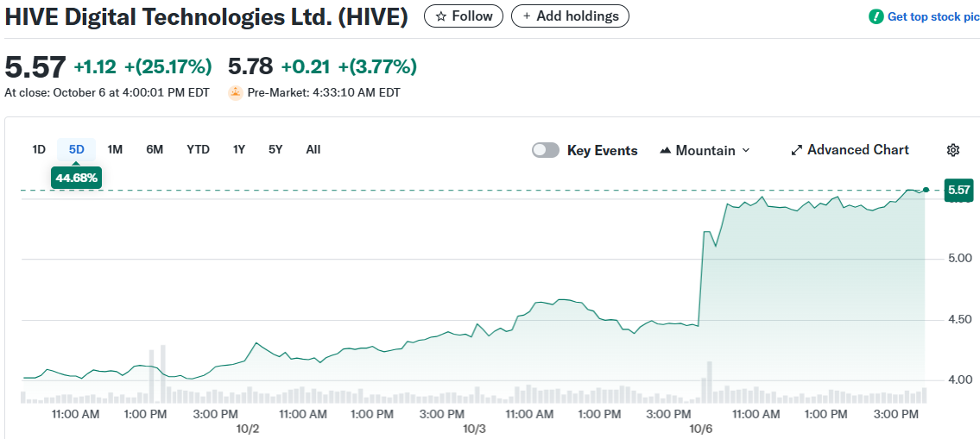Screen dimensions: 980x439
Task: Select the 5Y time range
Action: click(x=275, y=149)
